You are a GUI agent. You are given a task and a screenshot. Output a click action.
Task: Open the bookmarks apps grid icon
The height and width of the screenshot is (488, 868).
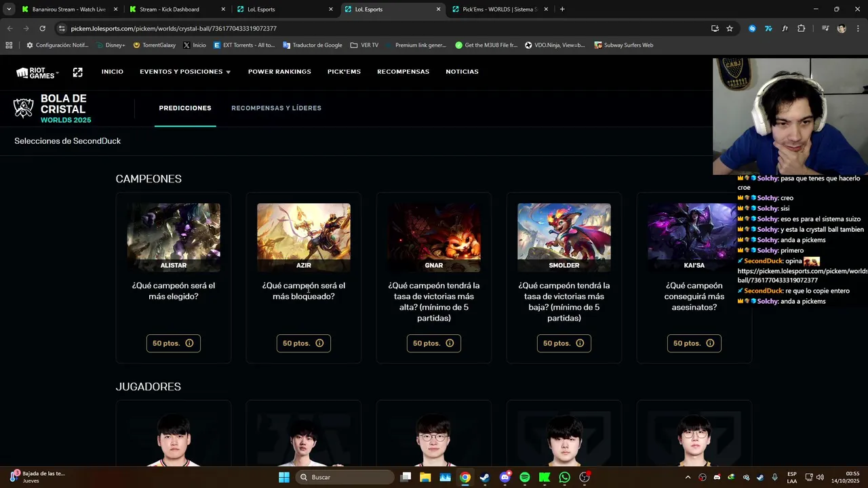[x=9, y=45]
